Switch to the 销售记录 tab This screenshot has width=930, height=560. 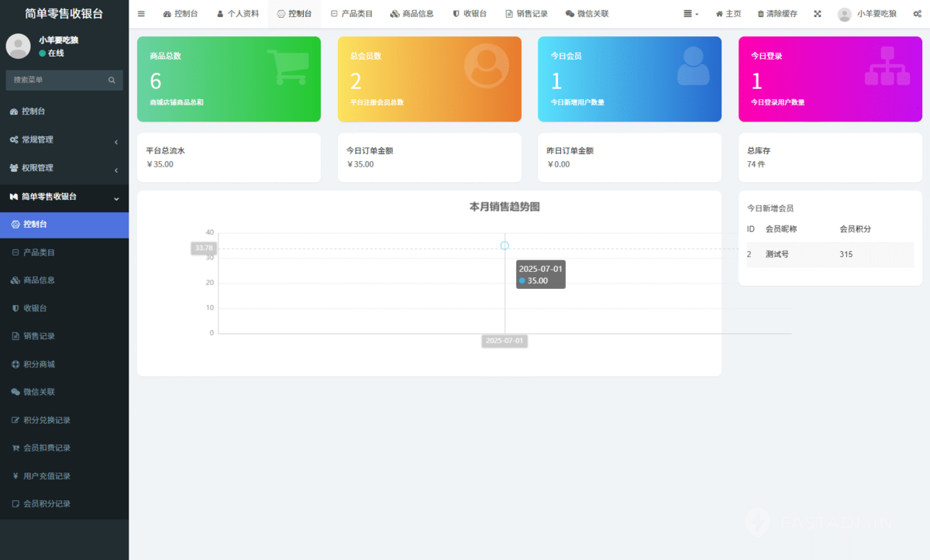point(526,14)
